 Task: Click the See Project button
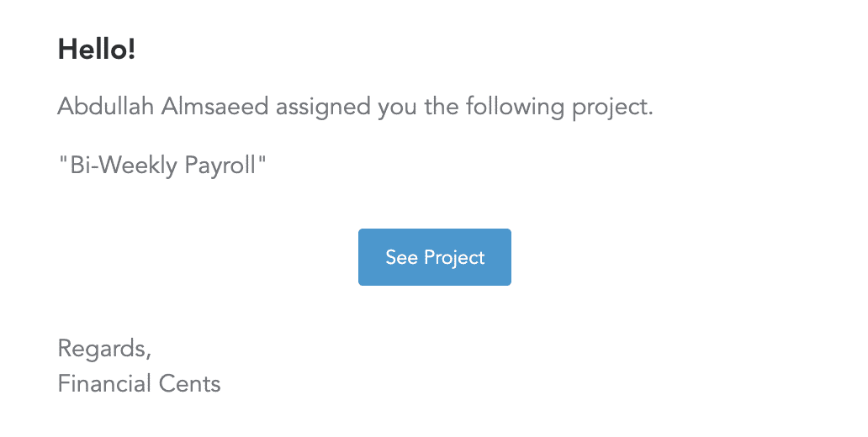coord(435,257)
